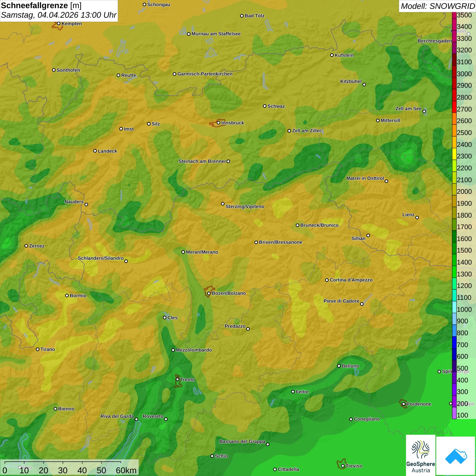
Task: Click the Steinach am Brenner label
Action: click(202, 161)
